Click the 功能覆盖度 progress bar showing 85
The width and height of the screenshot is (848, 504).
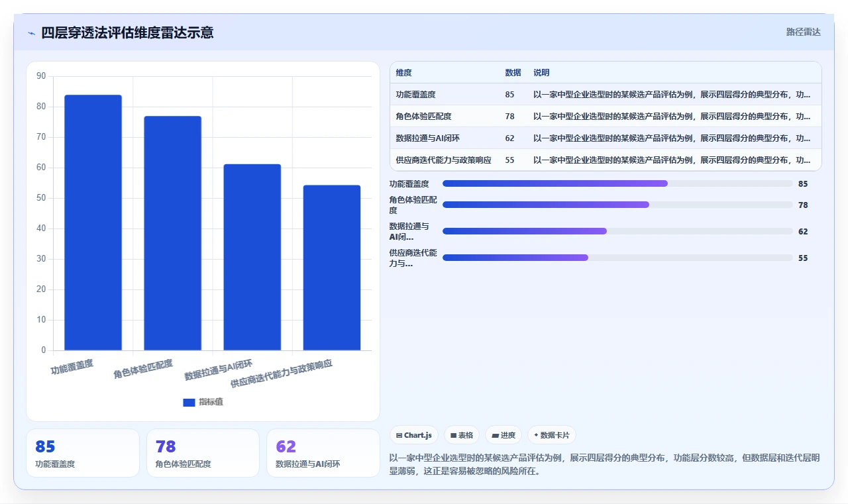[x=617, y=183]
